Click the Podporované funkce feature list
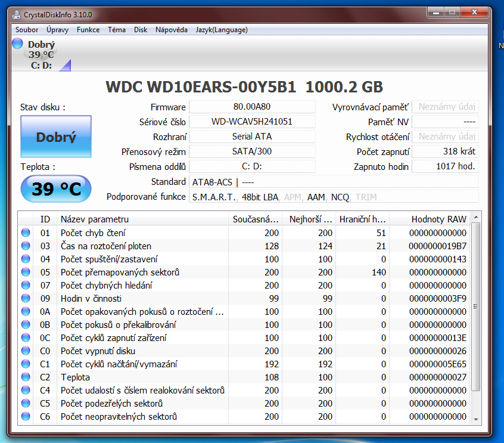This screenshot has height=443, width=504. click(334, 197)
